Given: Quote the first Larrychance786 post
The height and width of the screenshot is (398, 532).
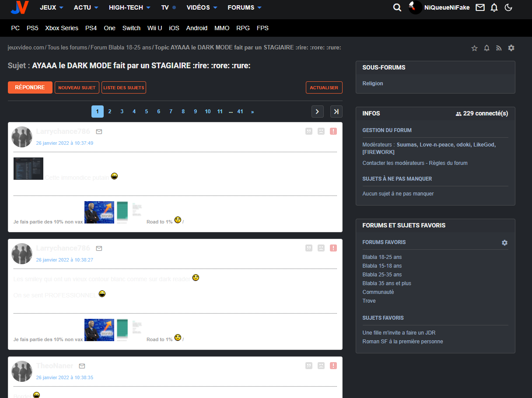Looking at the screenshot, I should tap(309, 131).
